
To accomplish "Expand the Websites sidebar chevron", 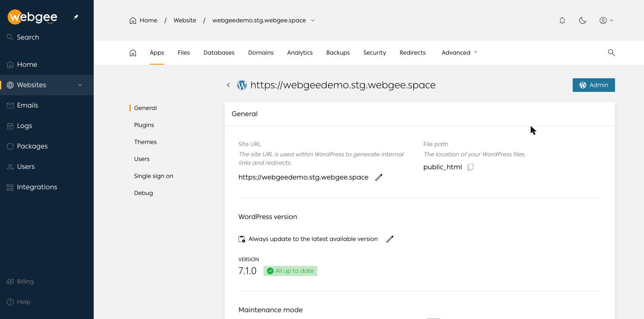I will tap(80, 85).
